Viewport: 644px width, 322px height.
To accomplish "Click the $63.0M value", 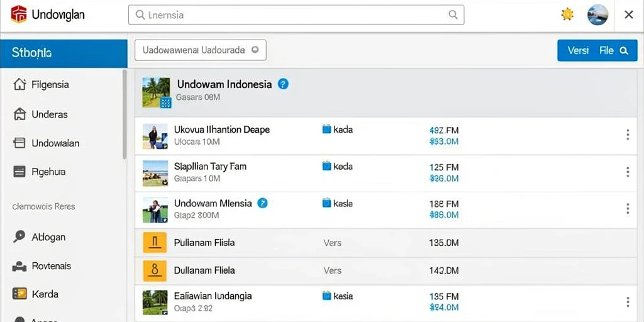I will 443,142.
